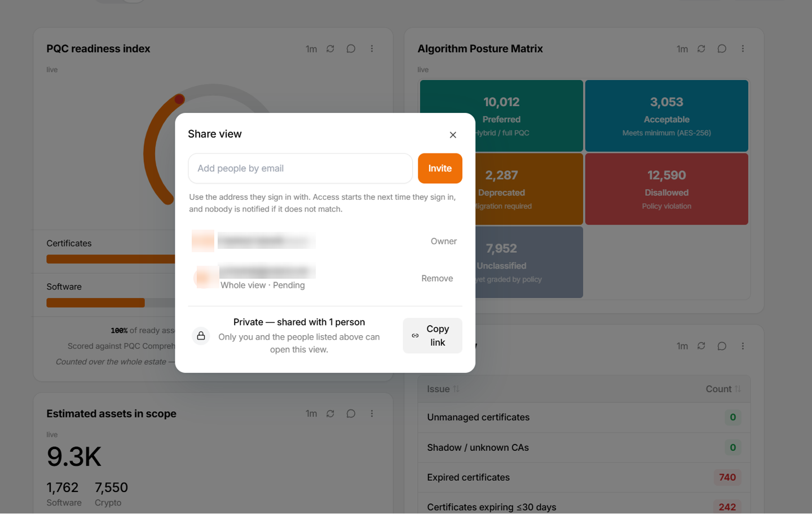Click 1m interval on PQC readiness index
The width and height of the screenshot is (812, 514).
tap(311, 49)
